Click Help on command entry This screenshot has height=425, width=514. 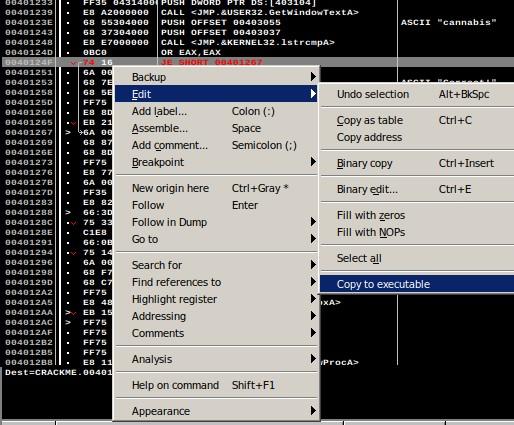click(x=216, y=385)
